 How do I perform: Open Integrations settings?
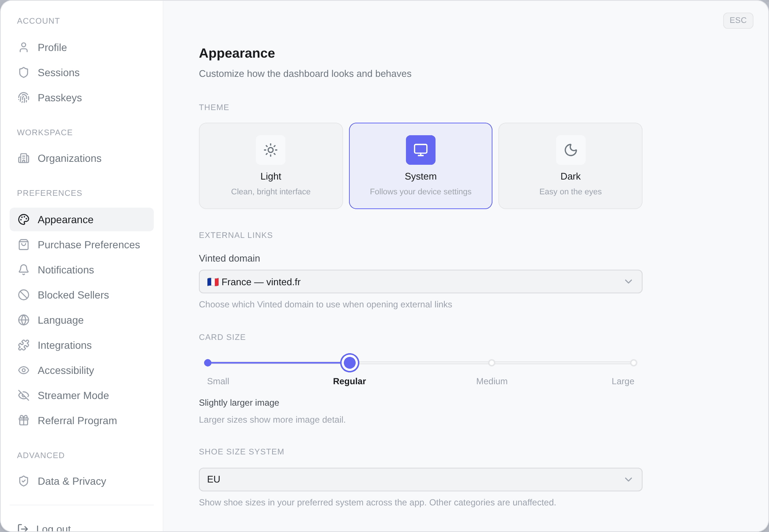[x=82, y=345]
